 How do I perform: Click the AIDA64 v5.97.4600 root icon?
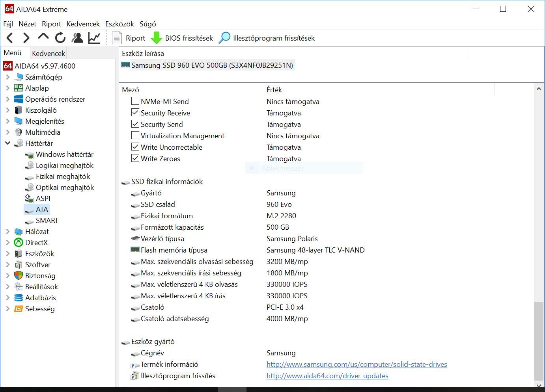point(8,66)
